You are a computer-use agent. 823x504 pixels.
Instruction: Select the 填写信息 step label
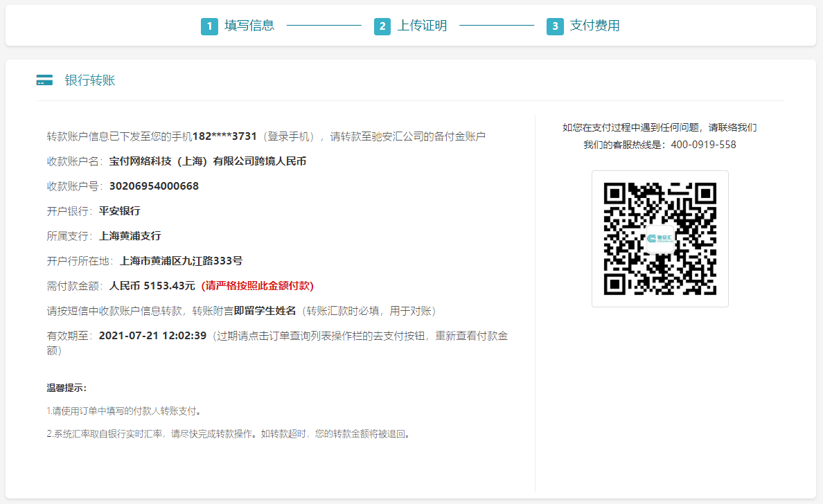pos(249,26)
